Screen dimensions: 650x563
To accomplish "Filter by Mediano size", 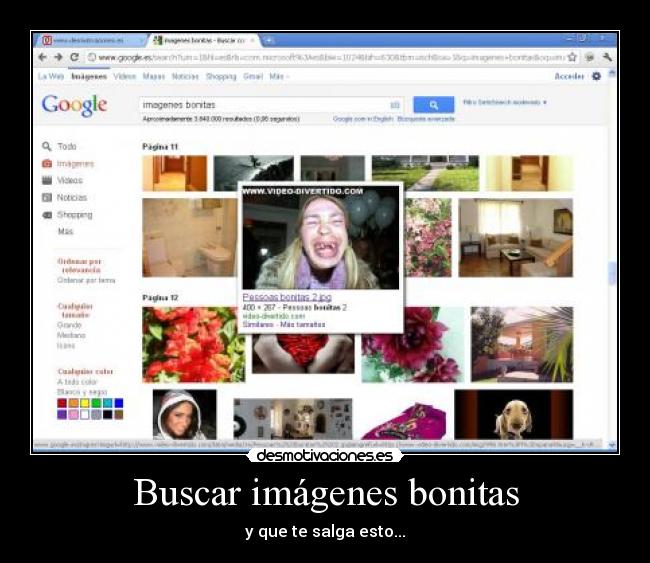I will (x=71, y=335).
